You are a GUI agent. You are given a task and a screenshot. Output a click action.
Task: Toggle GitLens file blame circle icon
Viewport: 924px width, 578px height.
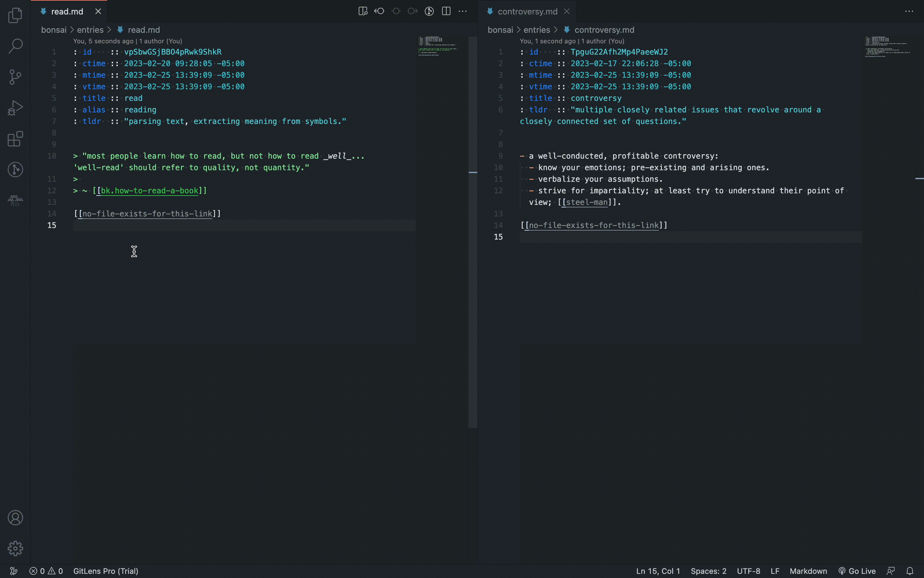(x=429, y=11)
